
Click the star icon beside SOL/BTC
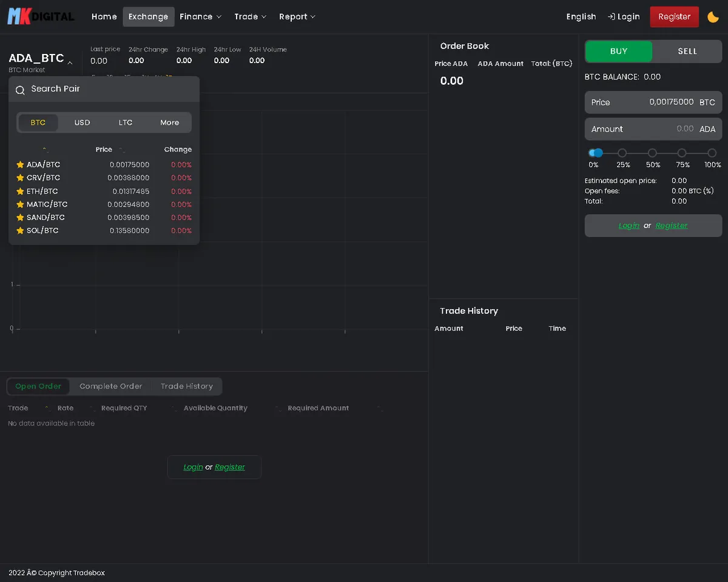tap(20, 231)
